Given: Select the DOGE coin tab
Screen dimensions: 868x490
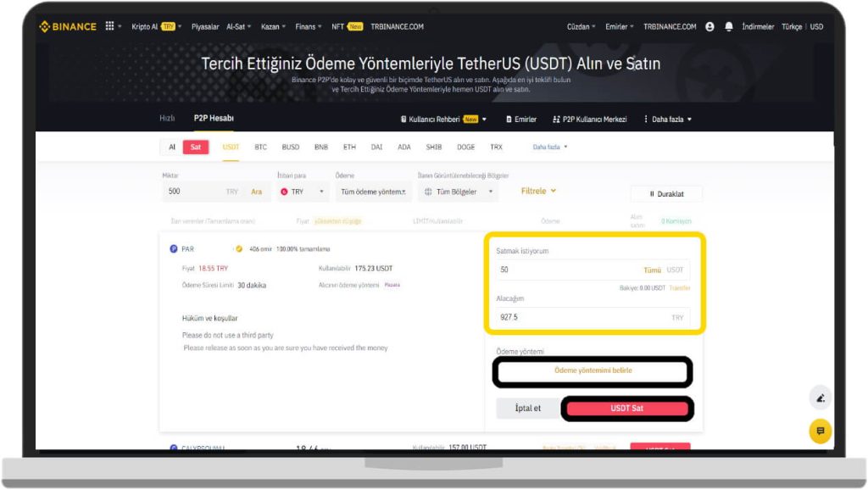Looking at the screenshot, I should (x=465, y=148).
